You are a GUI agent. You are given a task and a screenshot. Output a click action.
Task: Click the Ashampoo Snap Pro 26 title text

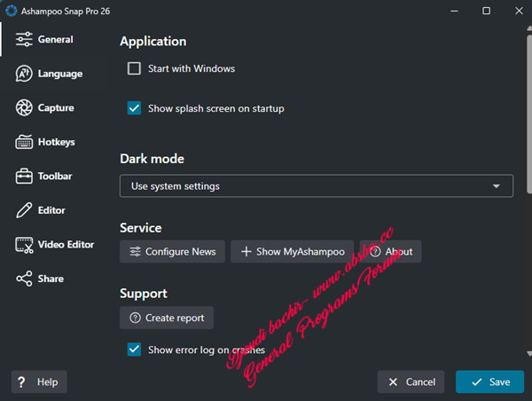(66, 12)
